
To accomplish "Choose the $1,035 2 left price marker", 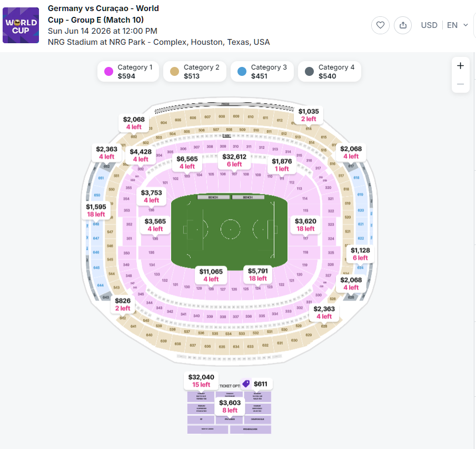I will coord(309,115).
